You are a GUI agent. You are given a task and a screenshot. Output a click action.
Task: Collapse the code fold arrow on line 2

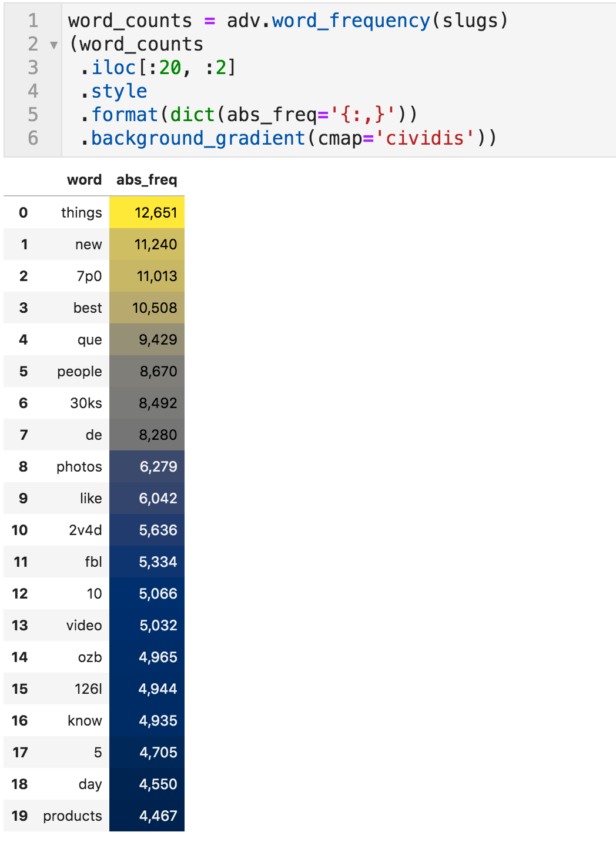53,45
